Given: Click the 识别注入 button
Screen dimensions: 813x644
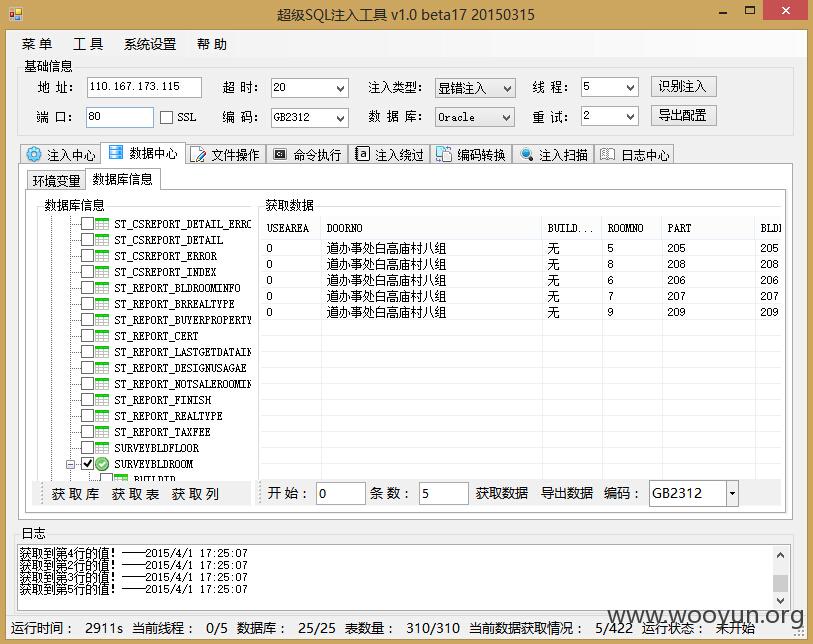Looking at the screenshot, I should point(683,87).
